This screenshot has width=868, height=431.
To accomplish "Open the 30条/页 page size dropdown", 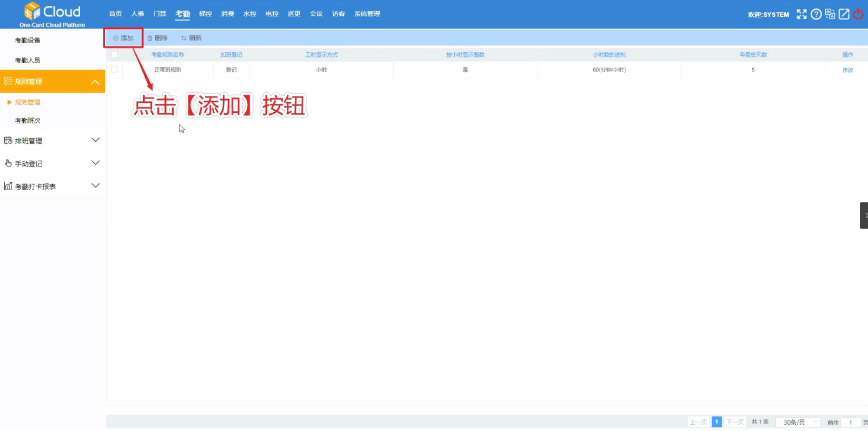I will [x=798, y=422].
